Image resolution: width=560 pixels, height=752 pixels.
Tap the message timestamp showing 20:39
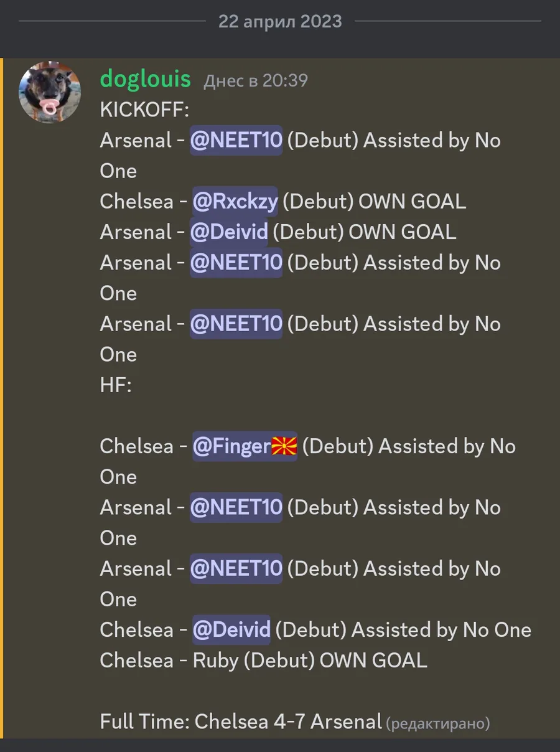click(x=256, y=80)
